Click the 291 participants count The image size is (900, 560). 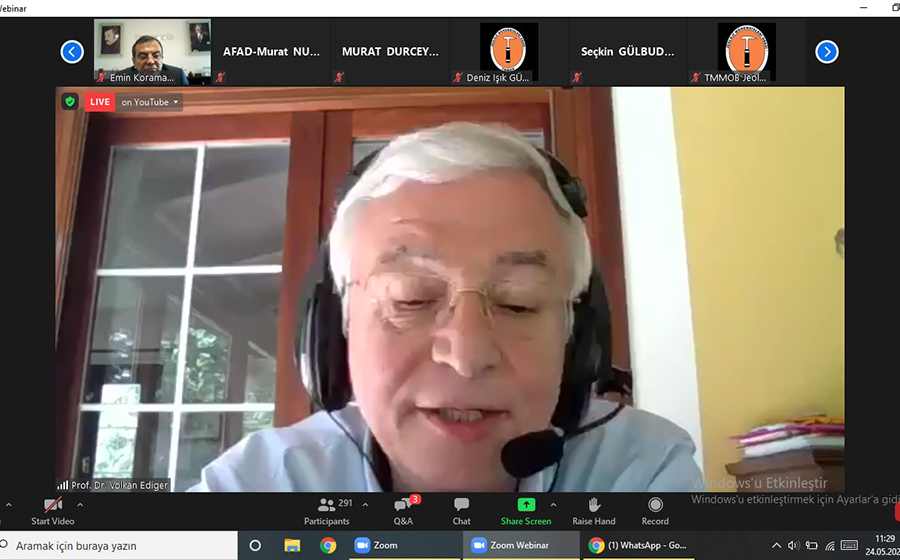[x=346, y=503]
